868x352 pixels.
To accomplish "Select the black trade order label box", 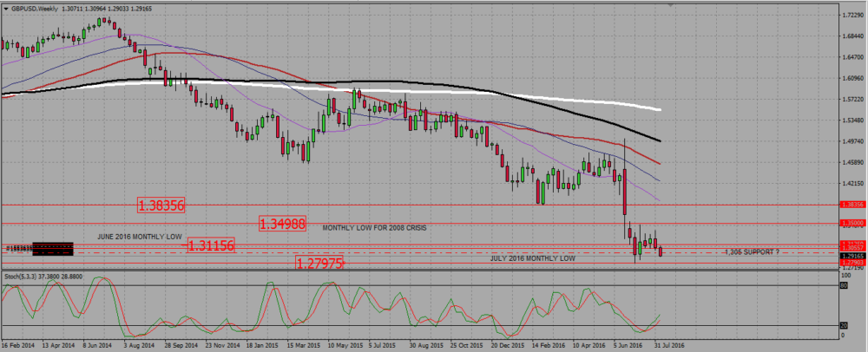I will coord(53,249).
